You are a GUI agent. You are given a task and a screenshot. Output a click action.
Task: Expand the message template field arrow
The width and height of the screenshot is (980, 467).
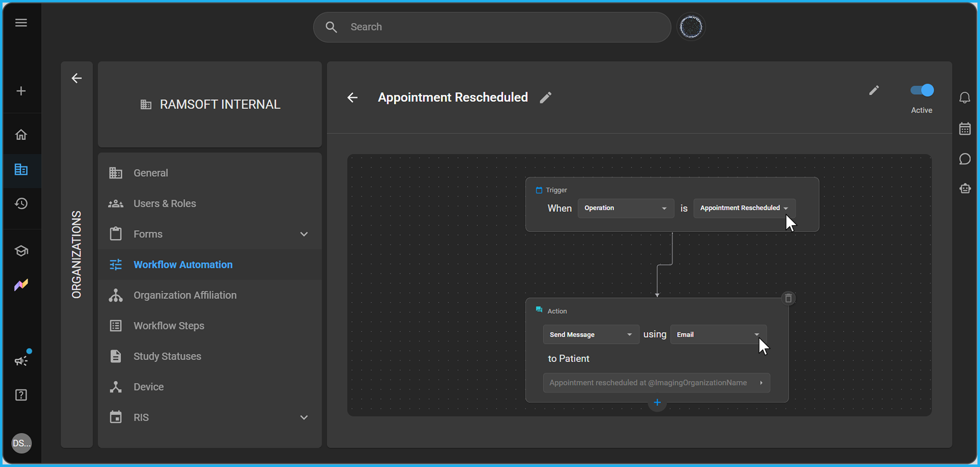point(761,383)
